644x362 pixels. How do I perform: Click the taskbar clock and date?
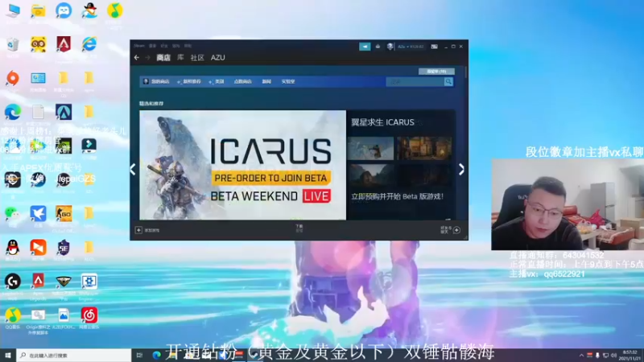point(630,356)
